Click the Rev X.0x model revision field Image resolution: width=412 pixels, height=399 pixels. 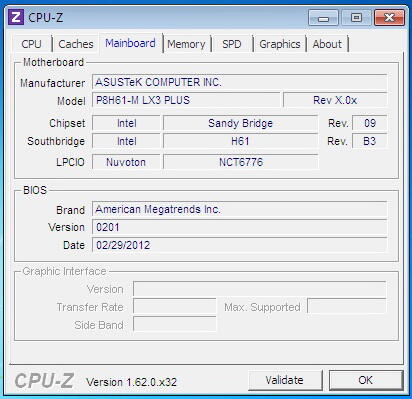click(335, 100)
